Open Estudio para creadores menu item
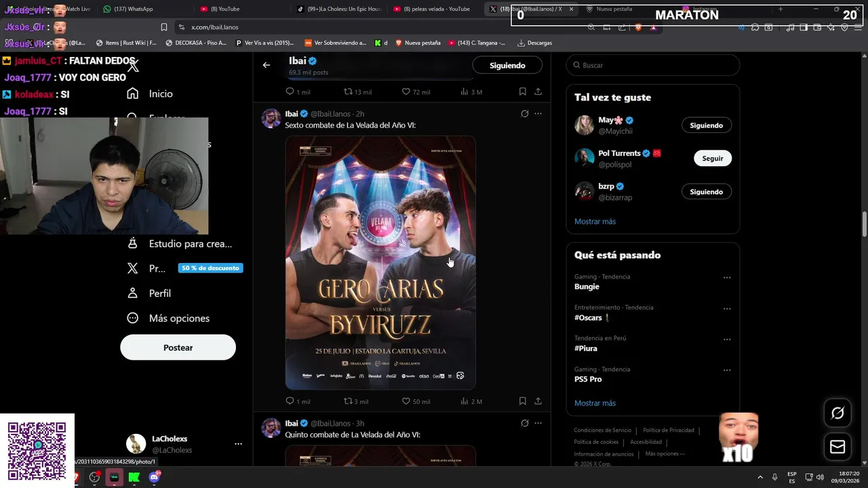The image size is (868, 488). [180, 243]
